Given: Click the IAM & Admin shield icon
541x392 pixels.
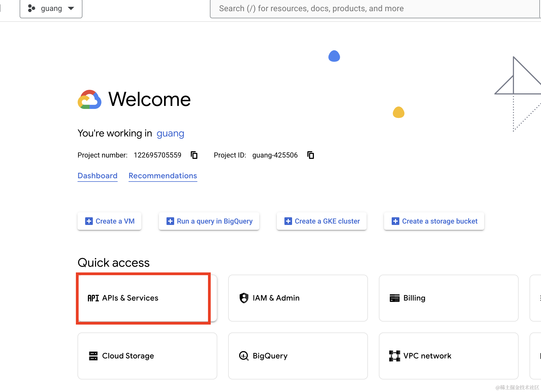Looking at the screenshot, I should tap(244, 298).
